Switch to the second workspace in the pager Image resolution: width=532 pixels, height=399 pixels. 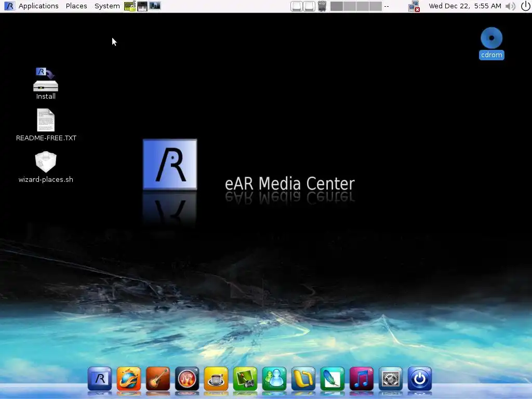click(x=349, y=6)
